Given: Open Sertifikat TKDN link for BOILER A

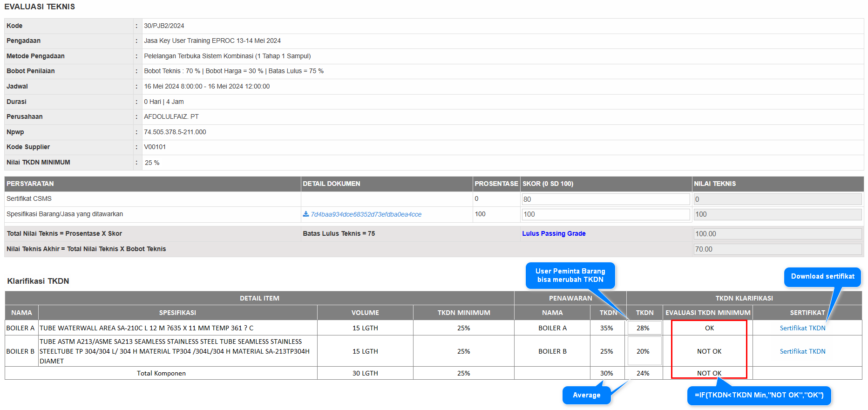Looking at the screenshot, I should [x=802, y=328].
